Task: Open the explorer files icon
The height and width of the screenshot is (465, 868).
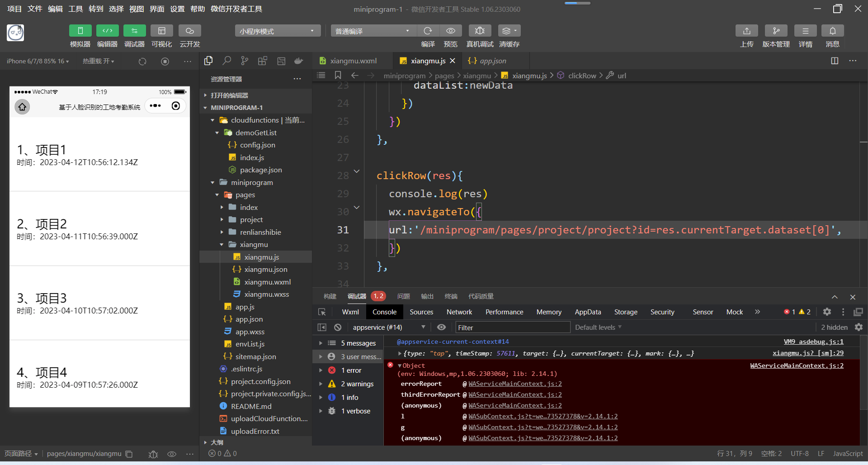Action: tap(208, 61)
